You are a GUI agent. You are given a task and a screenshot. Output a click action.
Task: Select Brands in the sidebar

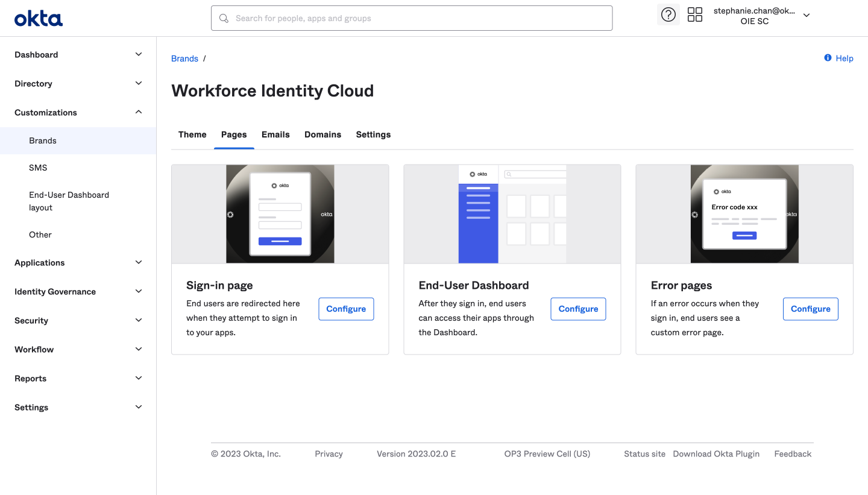point(78,140)
